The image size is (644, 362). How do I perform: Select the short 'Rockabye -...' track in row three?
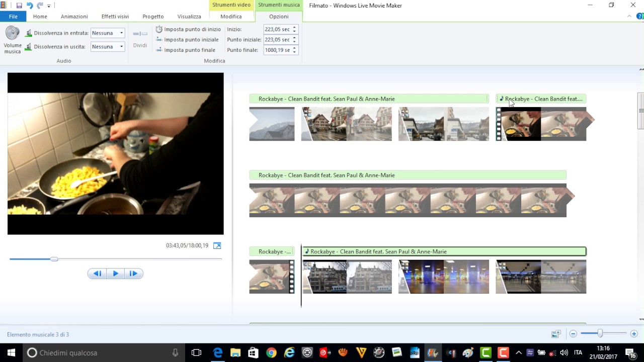272,251
